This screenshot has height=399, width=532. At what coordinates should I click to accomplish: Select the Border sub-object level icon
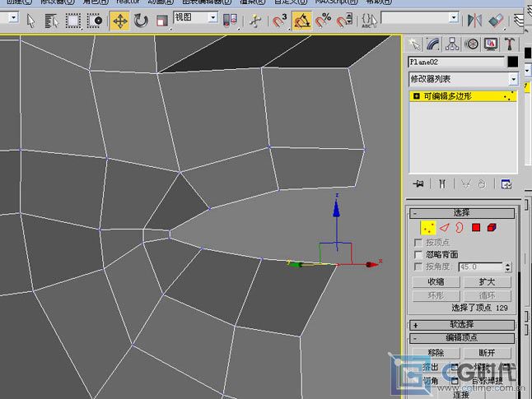click(459, 227)
